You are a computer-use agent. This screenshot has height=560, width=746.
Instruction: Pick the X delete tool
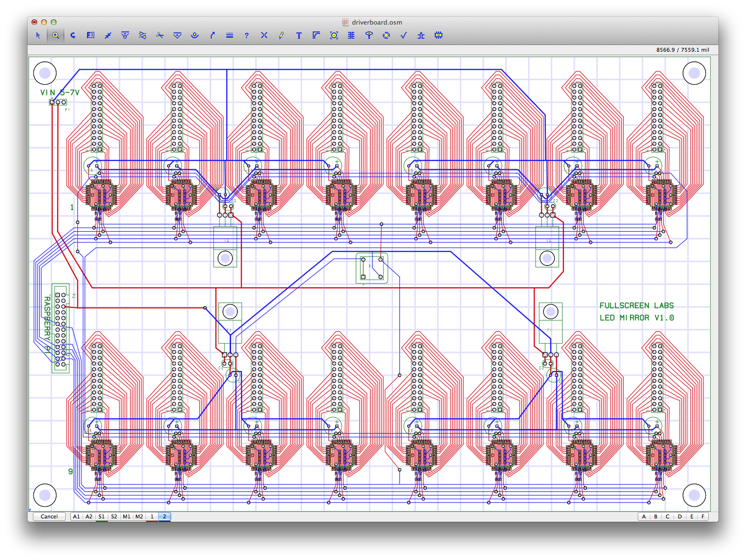point(264,35)
